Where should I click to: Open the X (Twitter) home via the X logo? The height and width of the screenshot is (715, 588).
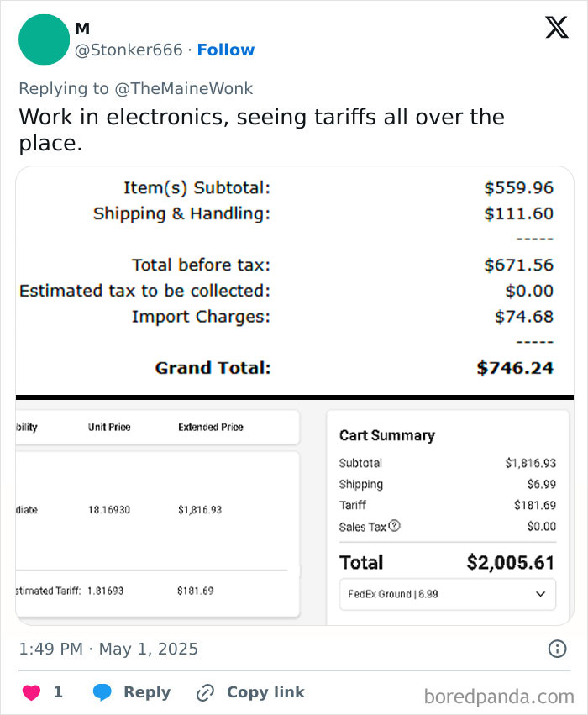(x=556, y=28)
